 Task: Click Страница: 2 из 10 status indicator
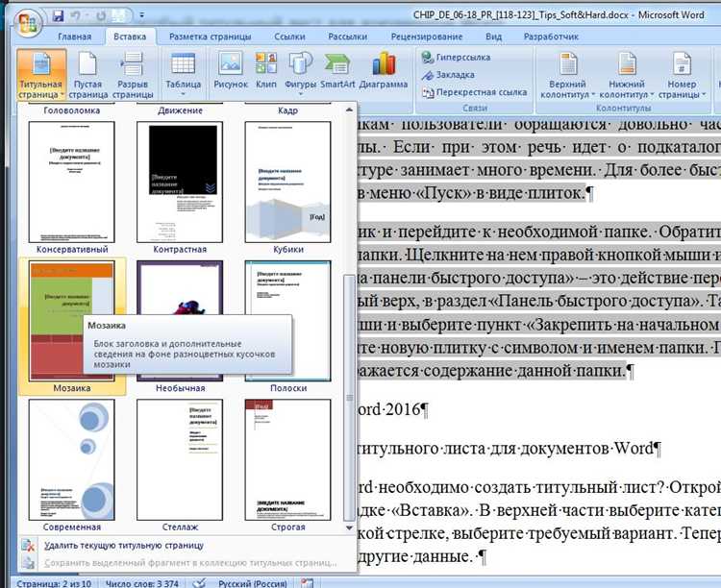(54, 583)
